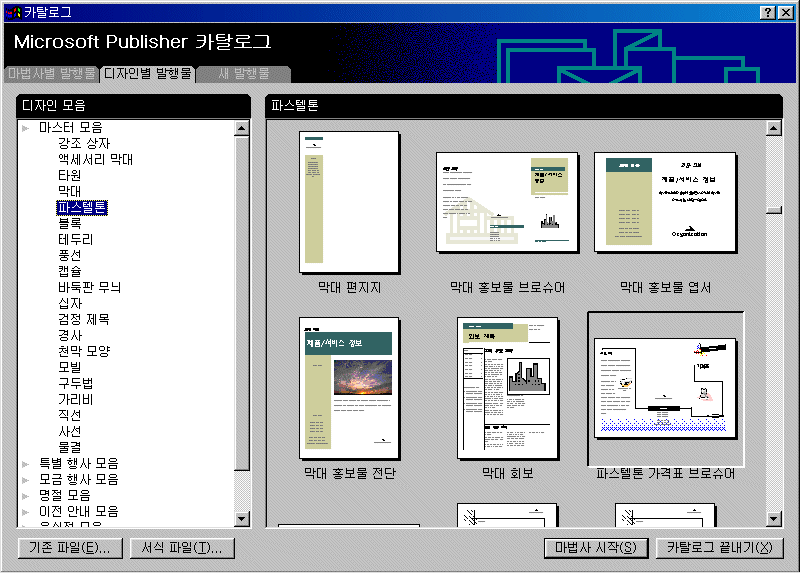
Task: Collapse the 마스터 모음 tree node
Action: 26,128
